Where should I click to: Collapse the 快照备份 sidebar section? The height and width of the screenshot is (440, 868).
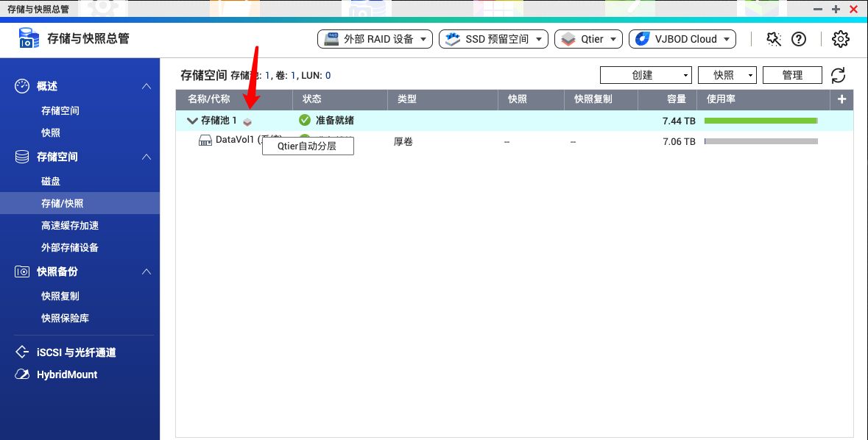147,272
